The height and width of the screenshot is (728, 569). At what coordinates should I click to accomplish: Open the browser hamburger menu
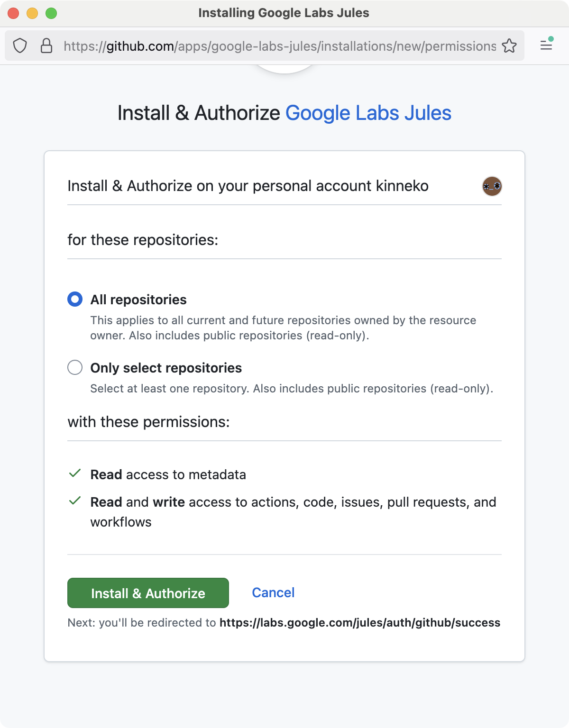[x=546, y=45]
